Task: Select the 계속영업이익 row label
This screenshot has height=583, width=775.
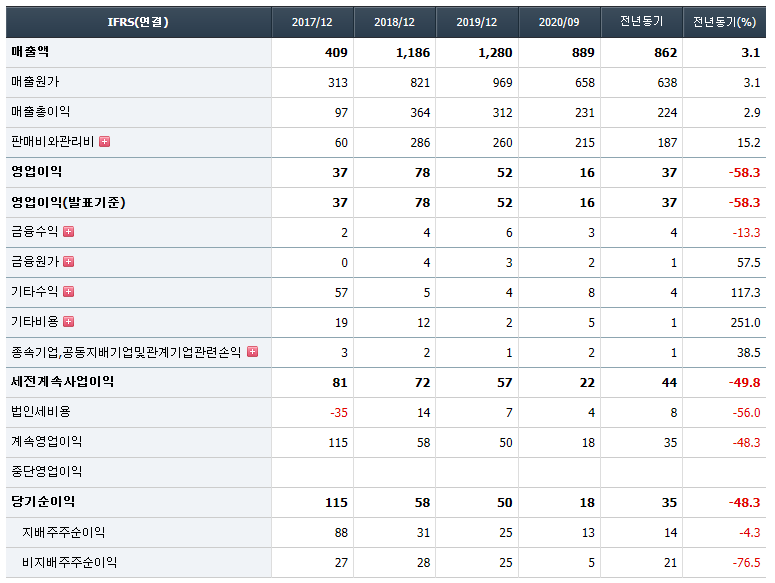Action: [46, 442]
